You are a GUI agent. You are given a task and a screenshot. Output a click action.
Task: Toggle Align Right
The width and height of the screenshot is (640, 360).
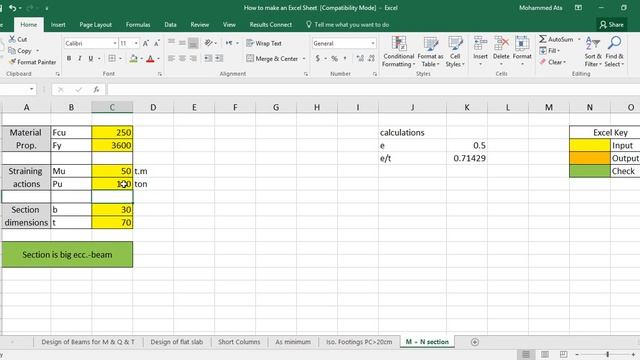[x=193, y=58]
